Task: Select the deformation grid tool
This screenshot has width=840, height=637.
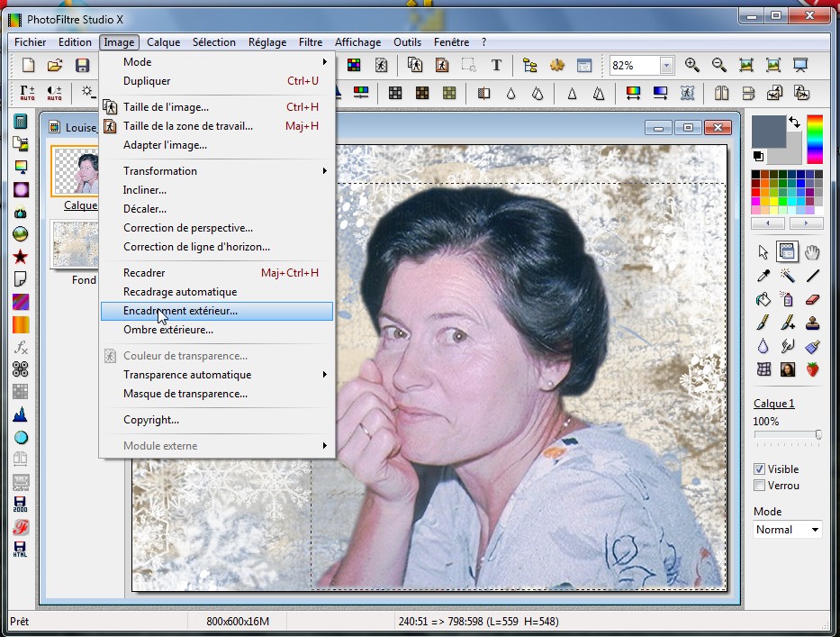Action: coord(763,369)
